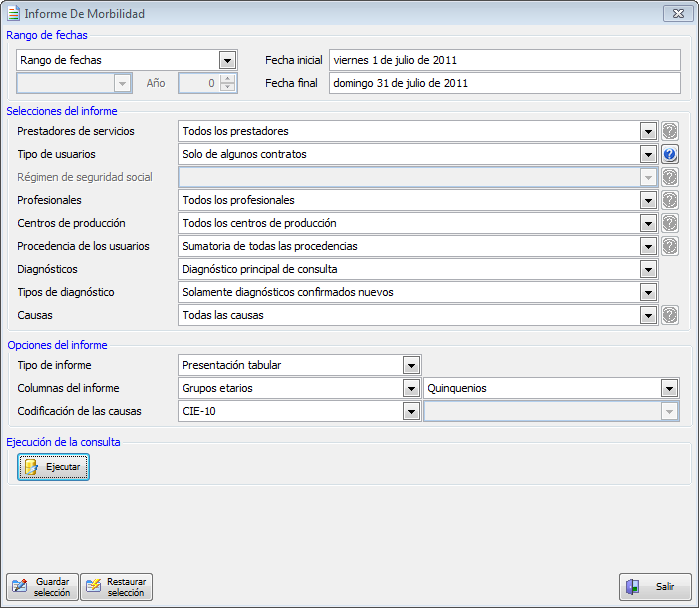Click blue help icon for Tipo de usuarios

[670, 154]
